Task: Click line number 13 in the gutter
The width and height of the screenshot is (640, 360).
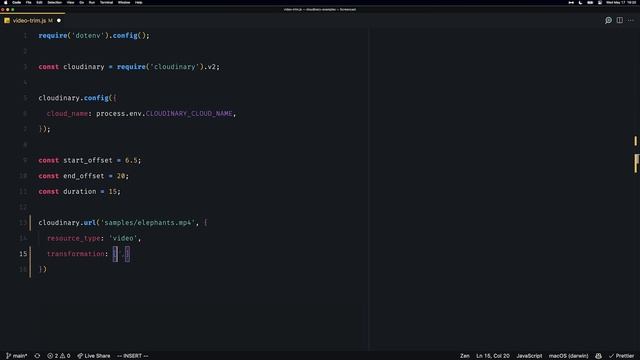Action: (23, 223)
